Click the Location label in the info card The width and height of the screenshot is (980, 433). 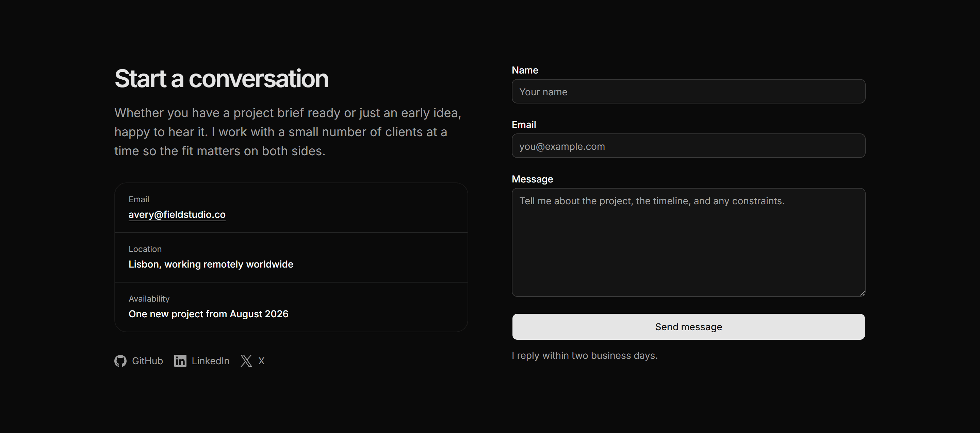point(145,249)
